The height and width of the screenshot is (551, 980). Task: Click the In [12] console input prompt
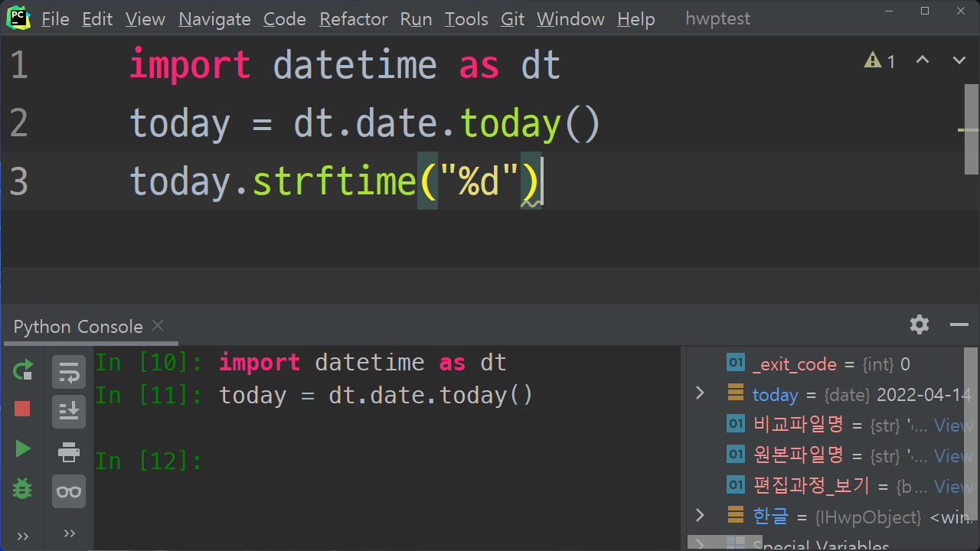(x=149, y=461)
